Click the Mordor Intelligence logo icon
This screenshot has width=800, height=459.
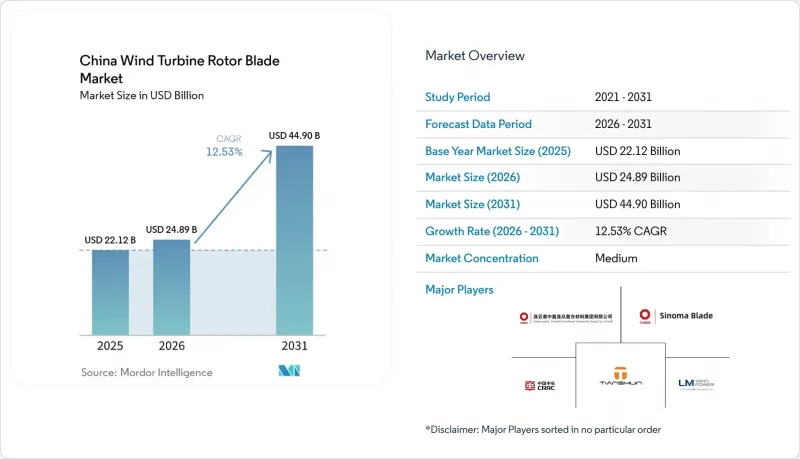pyautogui.click(x=289, y=371)
